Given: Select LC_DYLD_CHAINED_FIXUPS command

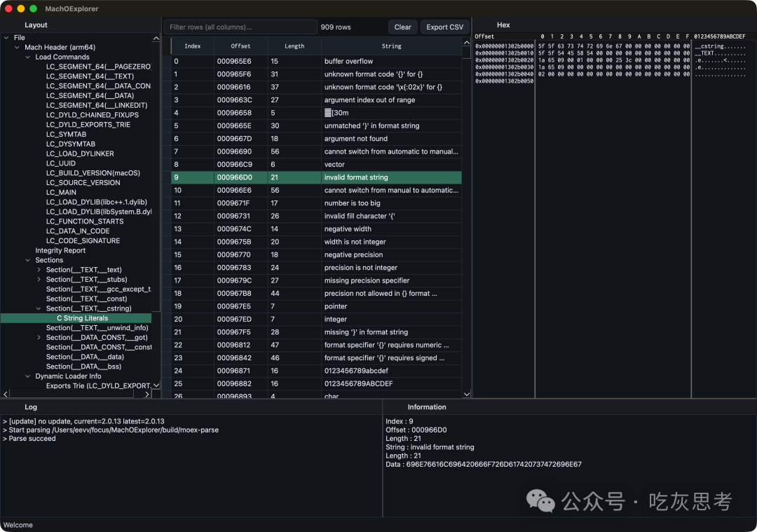Looking at the screenshot, I should tap(93, 115).
